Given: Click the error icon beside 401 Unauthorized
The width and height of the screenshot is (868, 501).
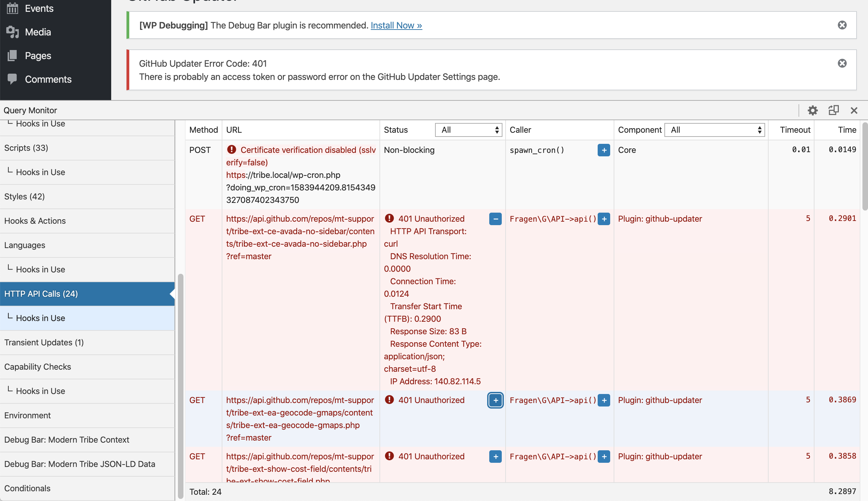Looking at the screenshot, I should point(389,218).
